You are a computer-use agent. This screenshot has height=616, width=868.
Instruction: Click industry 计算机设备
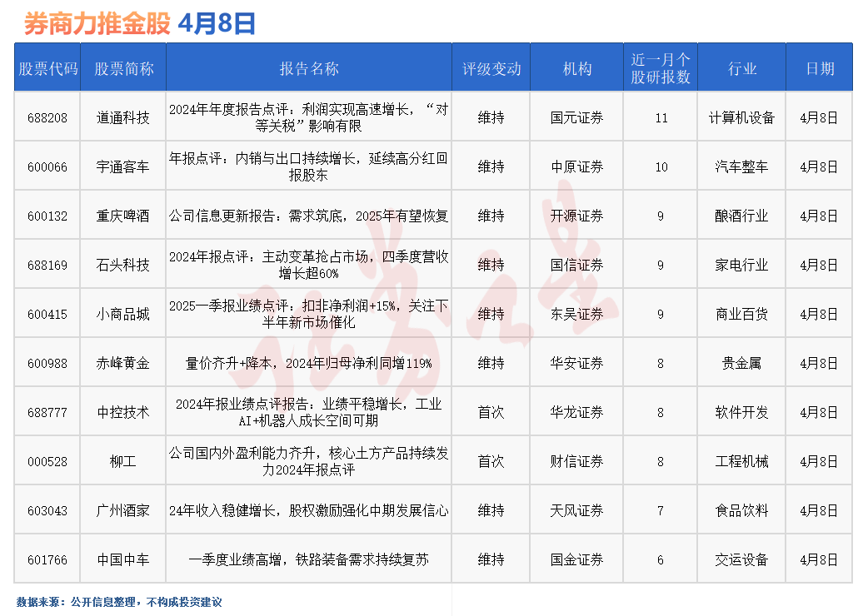[x=741, y=117]
